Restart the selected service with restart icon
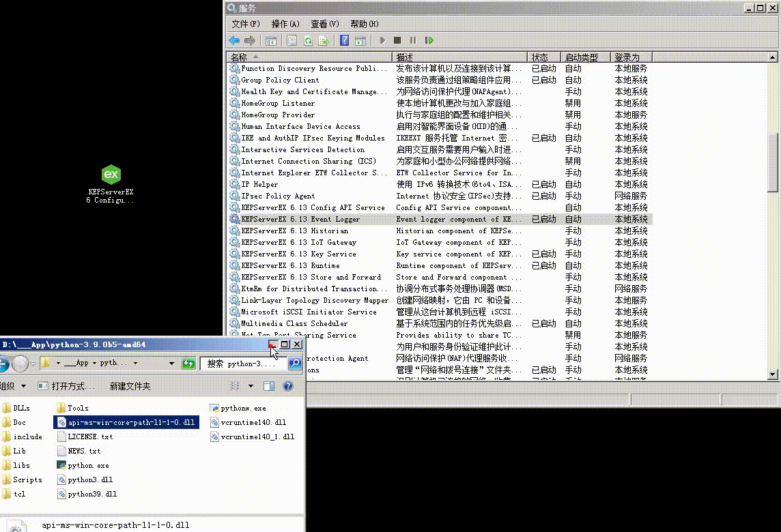 [x=429, y=40]
